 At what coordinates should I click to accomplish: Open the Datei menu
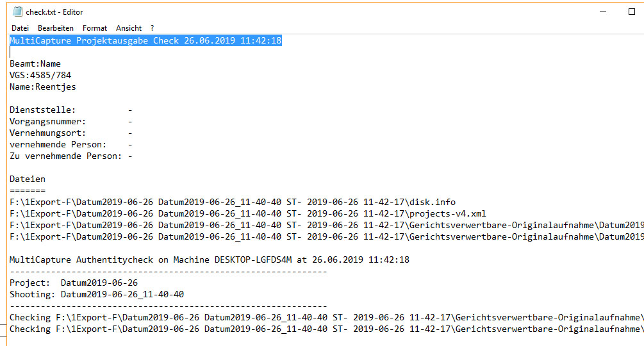(20, 28)
